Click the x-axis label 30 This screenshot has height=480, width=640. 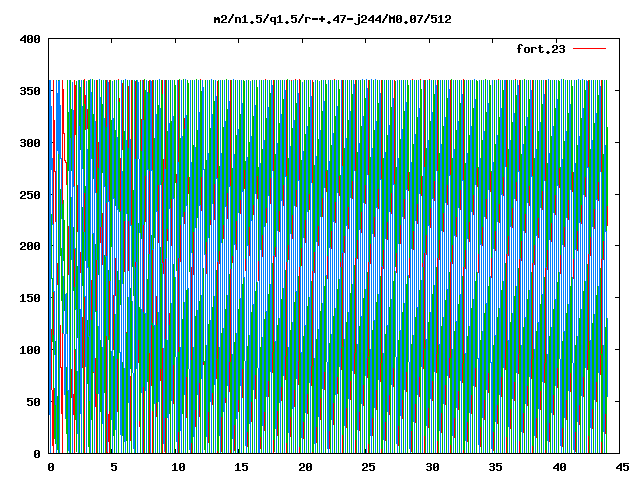click(432, 467)
